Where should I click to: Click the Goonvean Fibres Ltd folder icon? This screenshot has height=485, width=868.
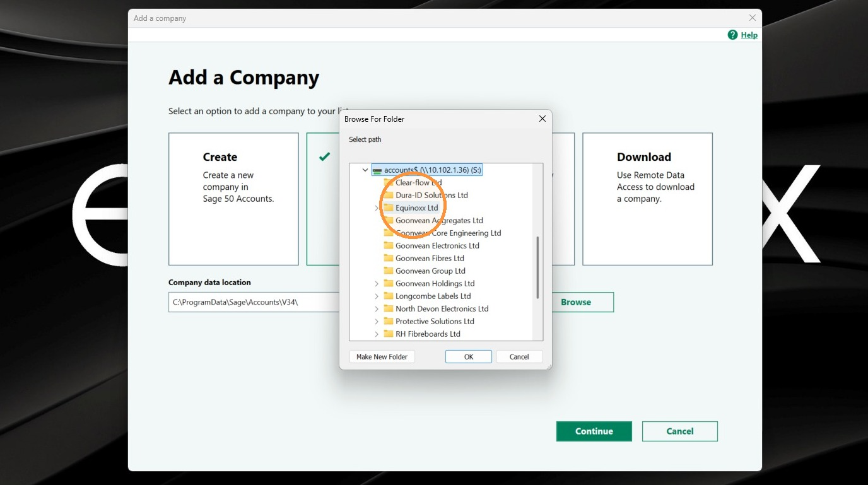pyautogui.click(x=389, y=258)
